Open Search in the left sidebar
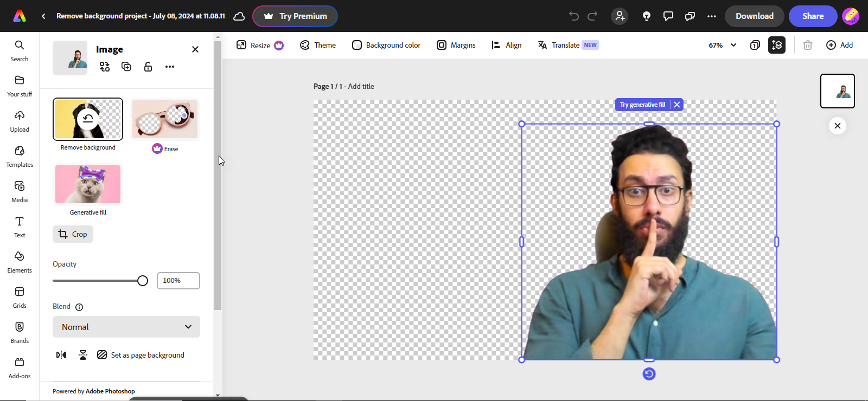 tap(20, 51)
